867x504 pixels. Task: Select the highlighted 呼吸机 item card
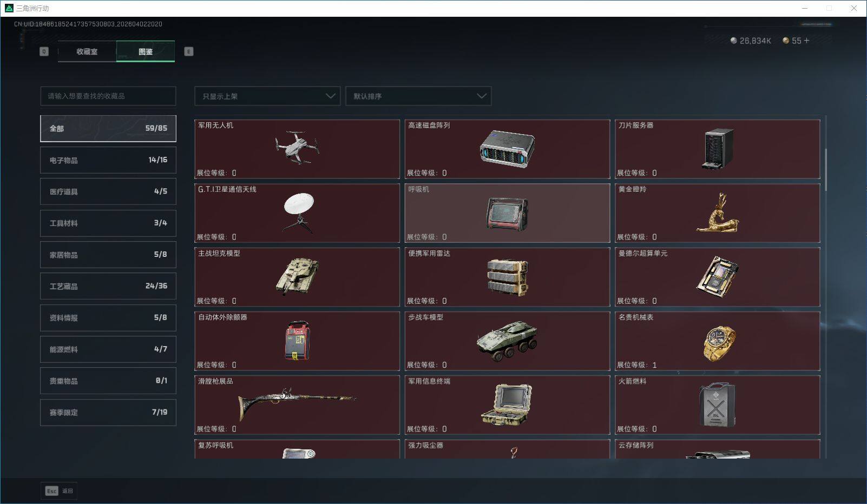coord(507,213)
